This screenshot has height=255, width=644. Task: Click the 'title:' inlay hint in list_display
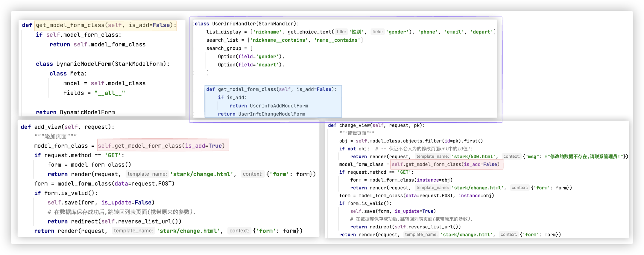coord(341,32)
